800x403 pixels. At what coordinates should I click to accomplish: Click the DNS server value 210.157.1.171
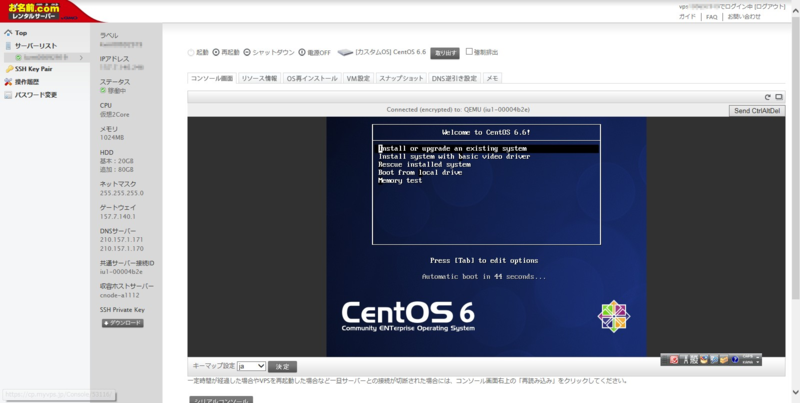coord(121,239)
